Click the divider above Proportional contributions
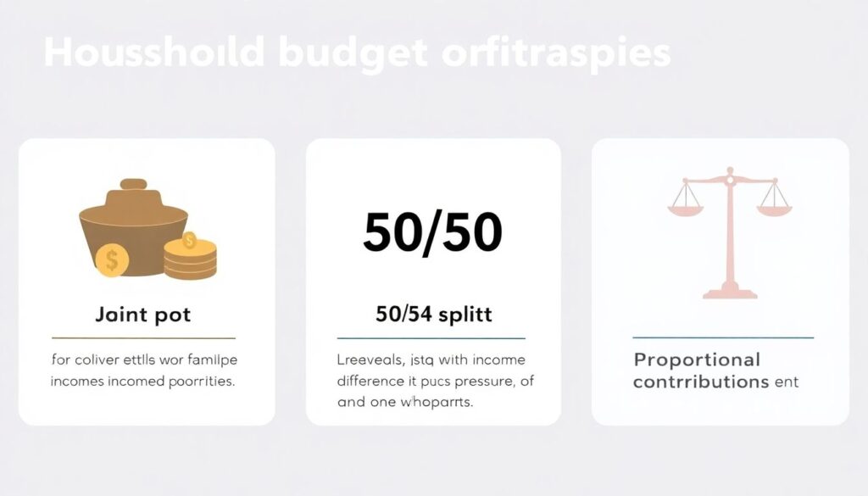This screenshot has height=496, width=868. click(723, 337)
